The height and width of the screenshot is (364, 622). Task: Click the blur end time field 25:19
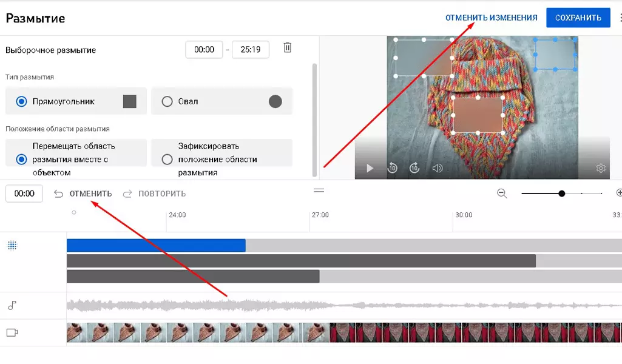(x=250, y=50)
